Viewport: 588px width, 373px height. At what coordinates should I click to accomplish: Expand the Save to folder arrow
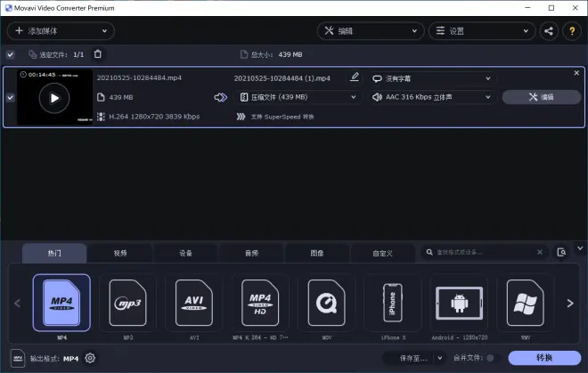click(x=440, y=358)
